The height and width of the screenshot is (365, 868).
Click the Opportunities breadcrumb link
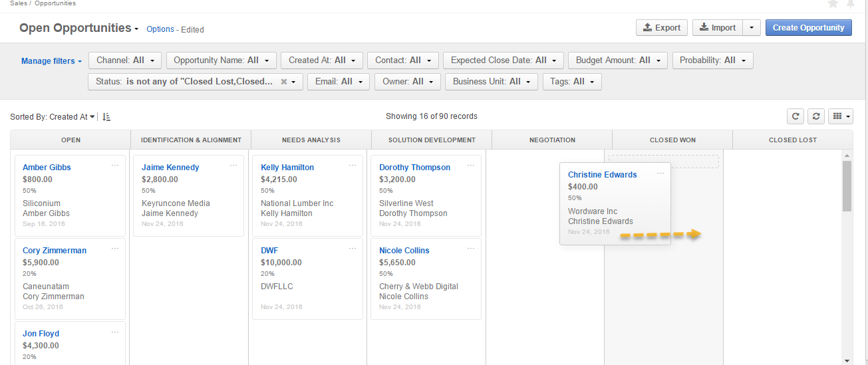click(55, 3)
